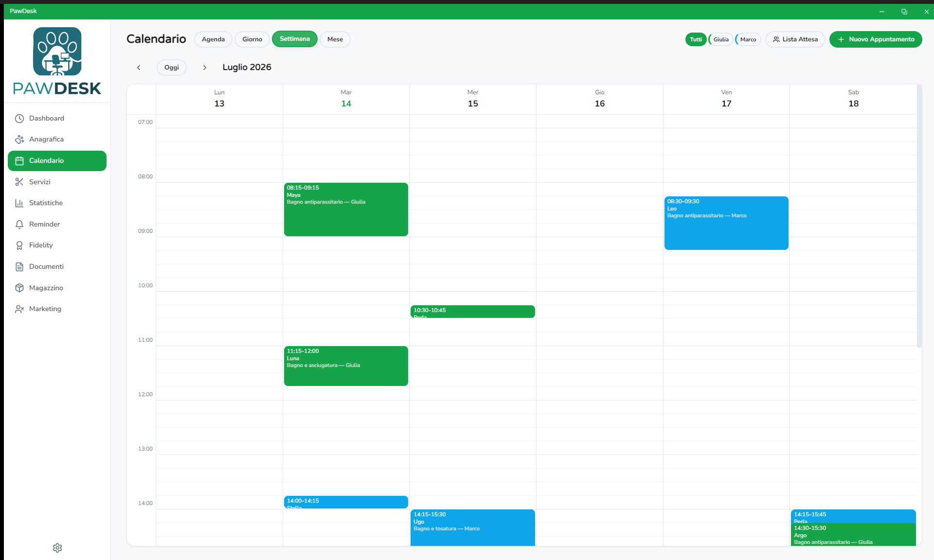This screenshot has height=560, width=934.
Task: Open Saturday 14:15-15:45 appointment
Action: click(853, 516)
